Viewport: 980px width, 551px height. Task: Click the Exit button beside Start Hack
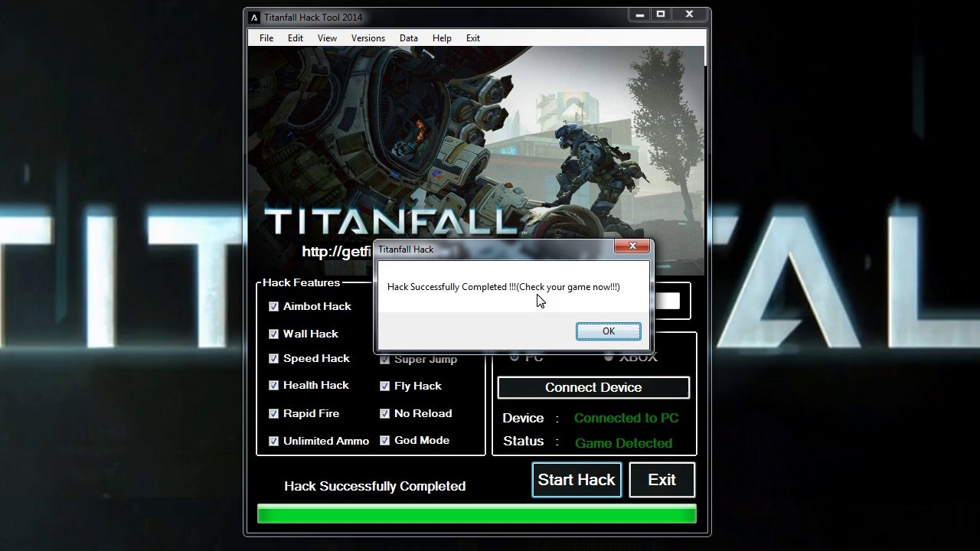[x=662, y=480]
